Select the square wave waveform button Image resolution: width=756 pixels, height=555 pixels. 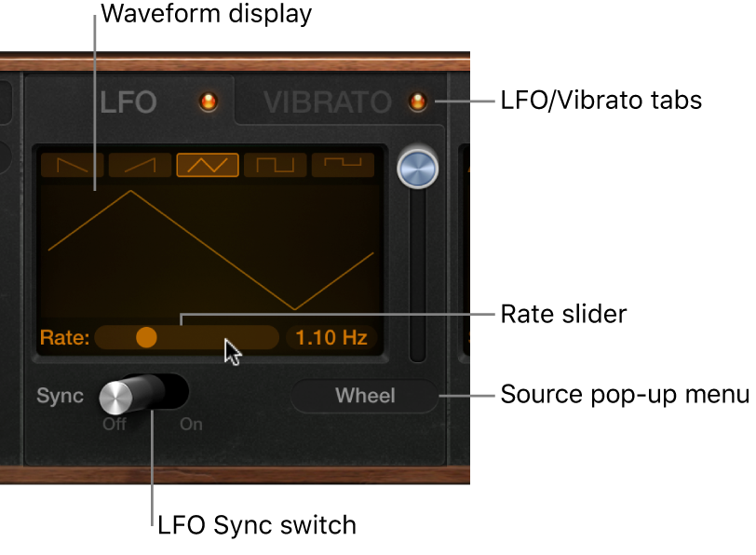tap(276, 165)
